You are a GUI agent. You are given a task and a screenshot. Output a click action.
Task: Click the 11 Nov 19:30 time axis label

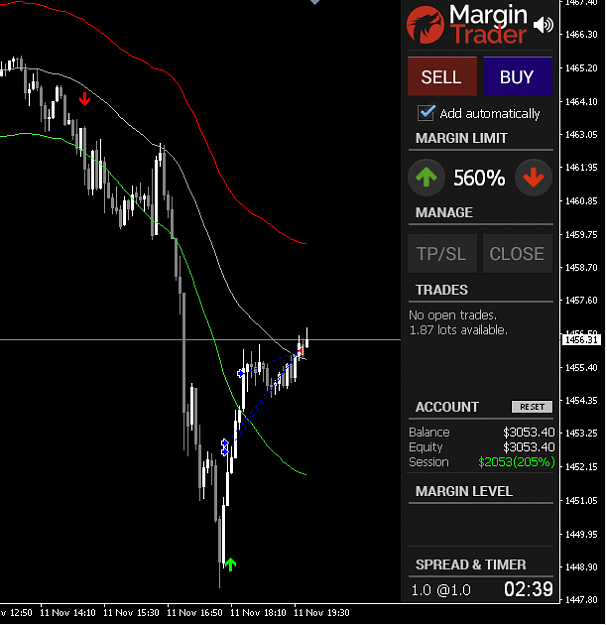click(x=321, y=613)
